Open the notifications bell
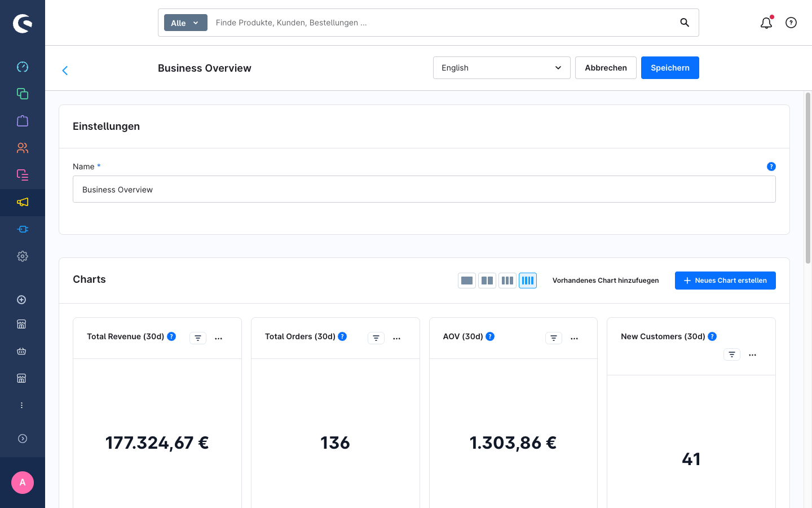This screenshot has width=812, height=508. pyautogui.click(x=766, y=23)
